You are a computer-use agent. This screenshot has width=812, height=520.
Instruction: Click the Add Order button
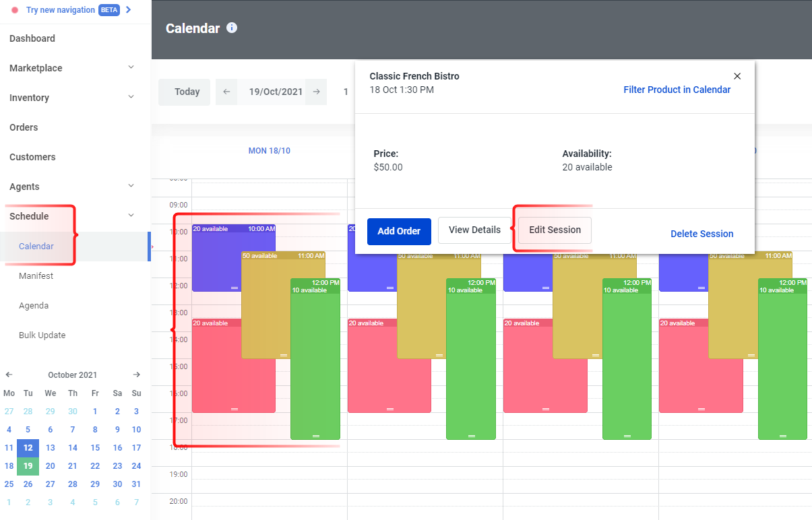399,231
